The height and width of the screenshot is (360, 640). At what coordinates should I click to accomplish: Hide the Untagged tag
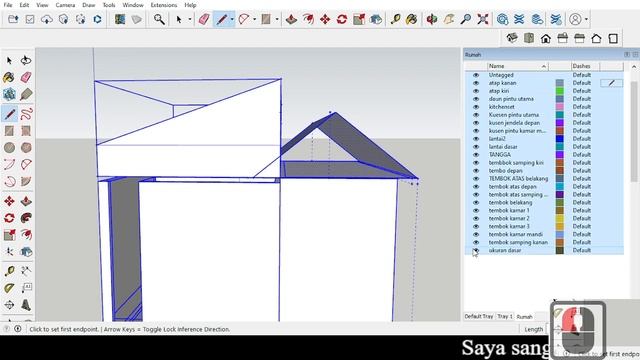pos(476,75)
